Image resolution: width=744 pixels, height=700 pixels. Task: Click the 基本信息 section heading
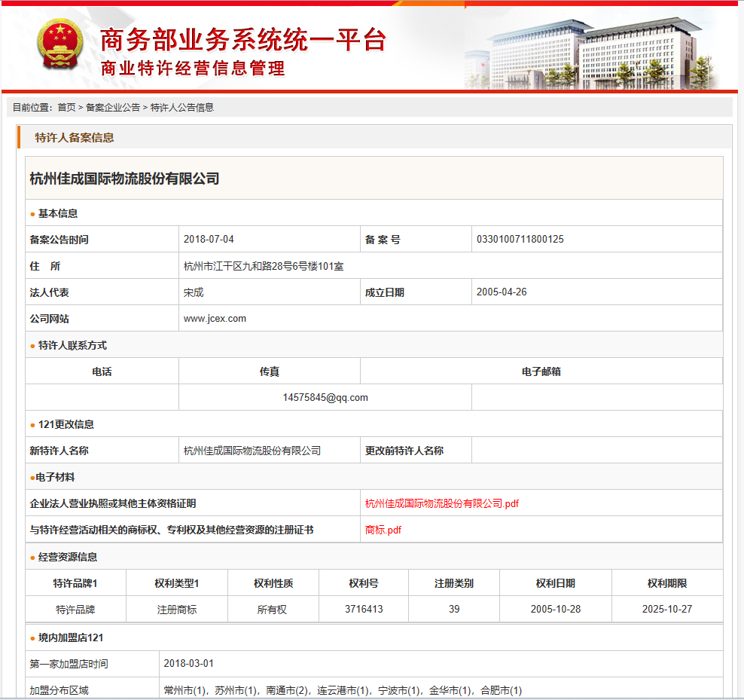58,214
